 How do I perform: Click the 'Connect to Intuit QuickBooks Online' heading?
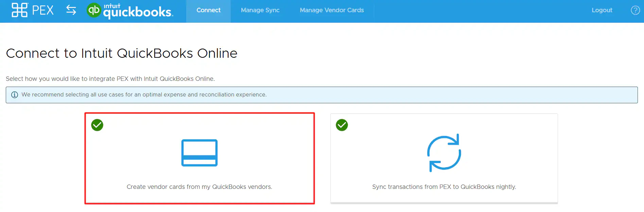coord(122,53)
